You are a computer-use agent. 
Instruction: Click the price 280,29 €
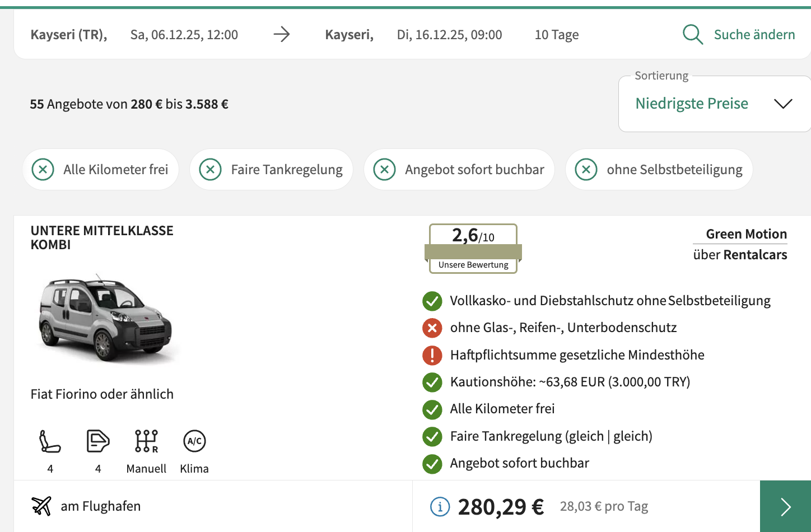click(501, 507)
